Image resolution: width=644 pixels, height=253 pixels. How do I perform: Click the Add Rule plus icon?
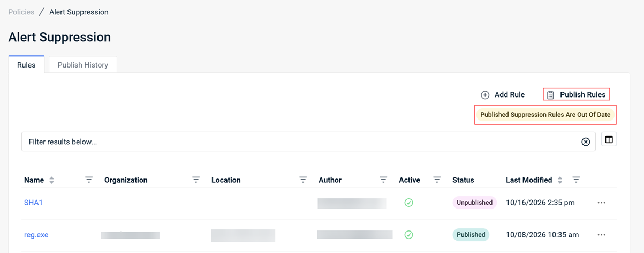pos(485,95)
